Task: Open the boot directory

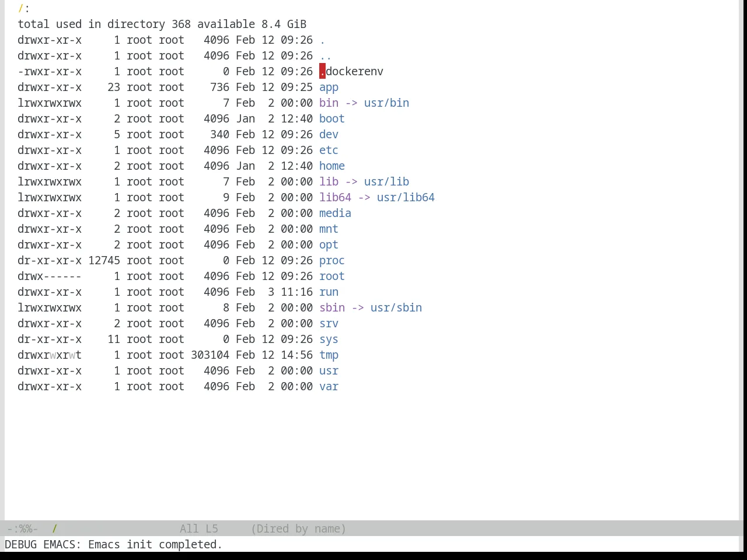Action: 332,119
